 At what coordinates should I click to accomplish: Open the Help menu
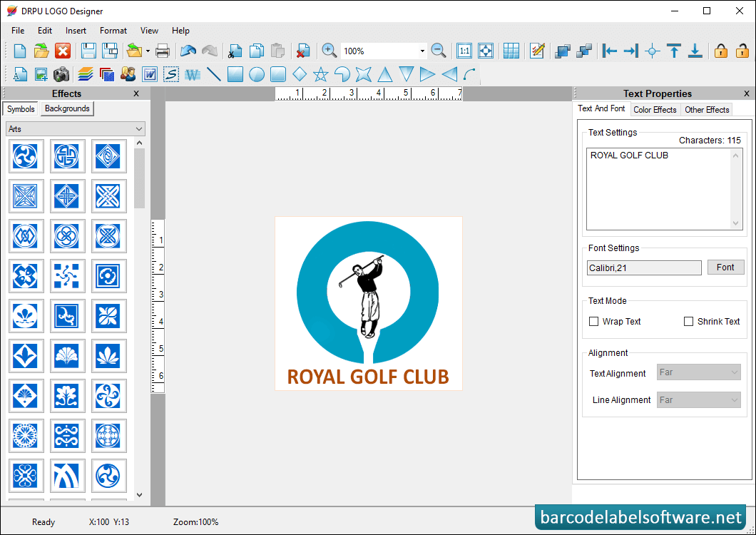(x=181, y=31)
